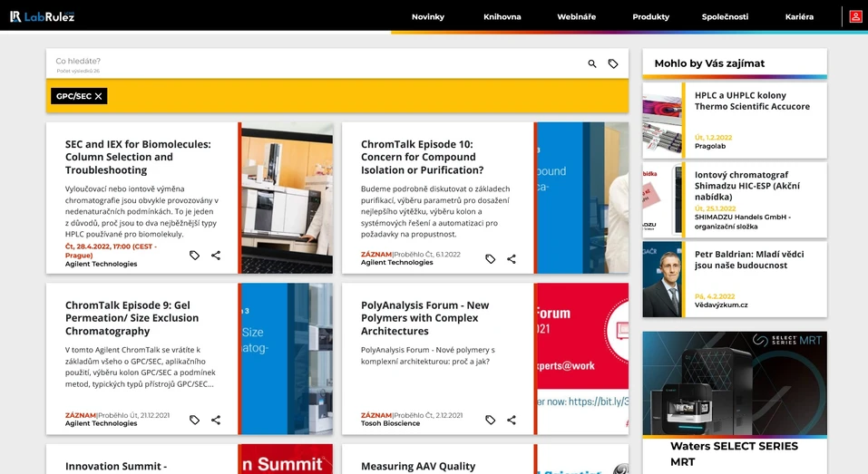
Task: Click SEC and IEX card instrument thumbnail
Action: click(x=288, y=198)
